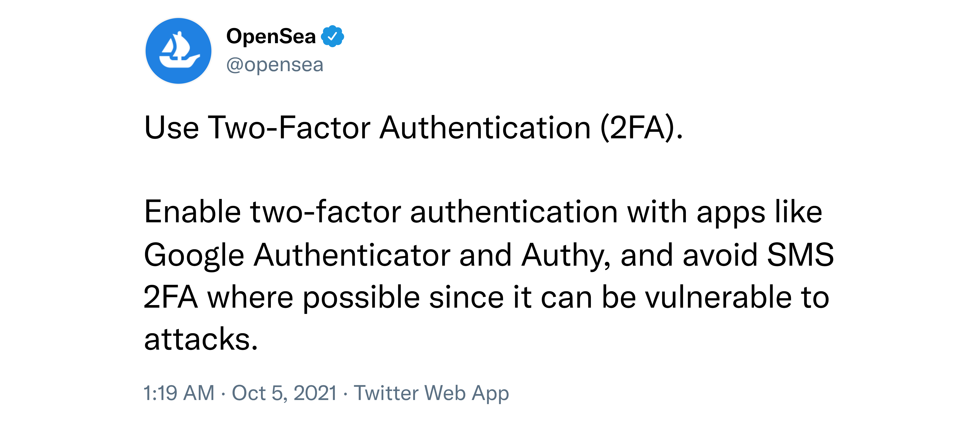Click the word SMS in the tweet
Screen dimensions: 980x427
[800, 255]
